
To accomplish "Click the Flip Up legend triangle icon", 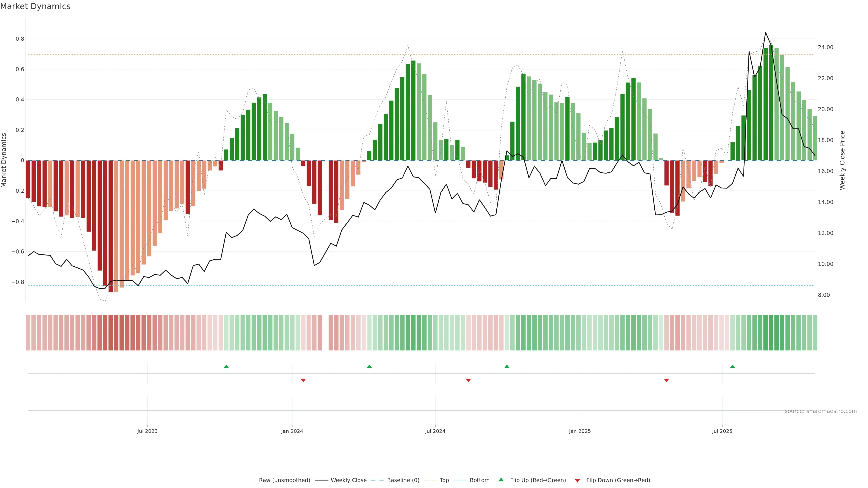I will [x=501, y=480].
